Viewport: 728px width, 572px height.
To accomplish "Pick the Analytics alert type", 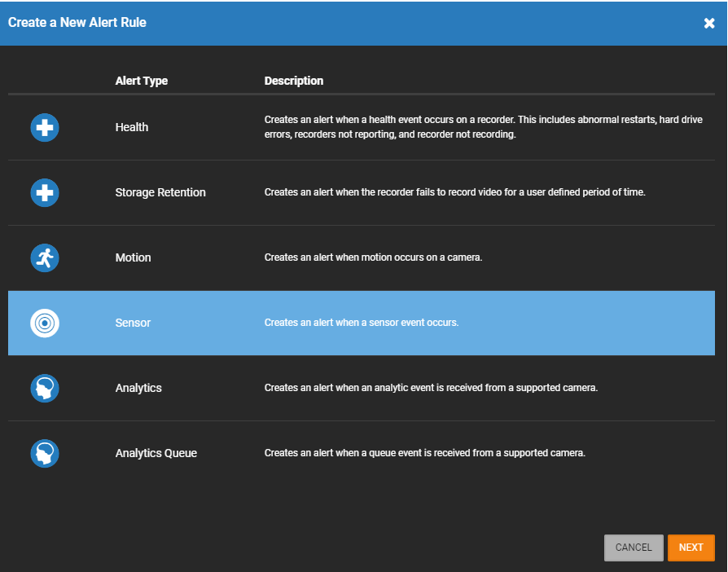I will [x=138, y=389].
